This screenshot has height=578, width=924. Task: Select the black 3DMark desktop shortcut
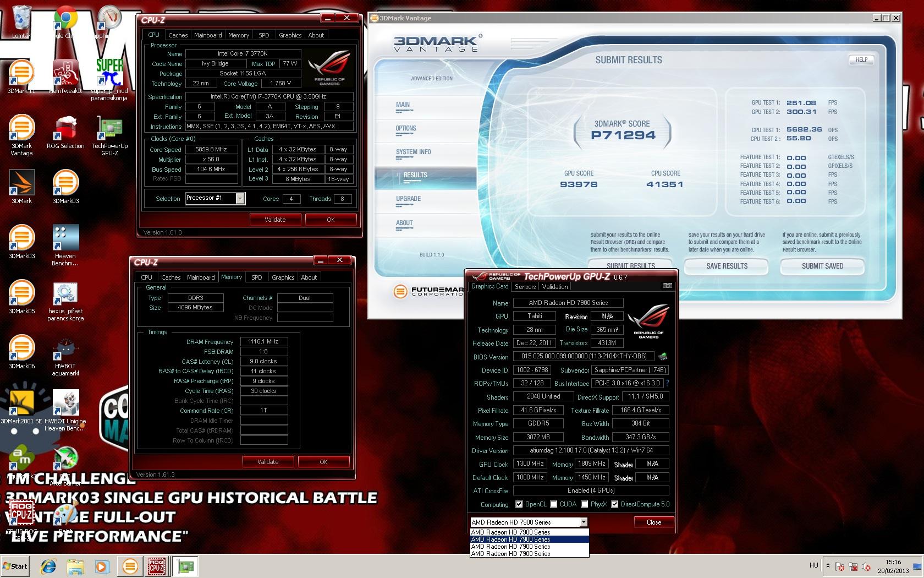21,186
